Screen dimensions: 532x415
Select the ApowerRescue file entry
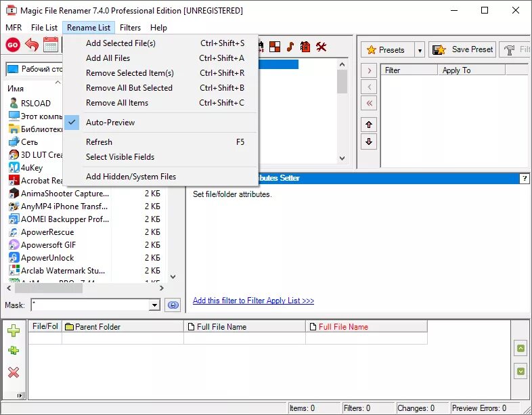point(41,232)
